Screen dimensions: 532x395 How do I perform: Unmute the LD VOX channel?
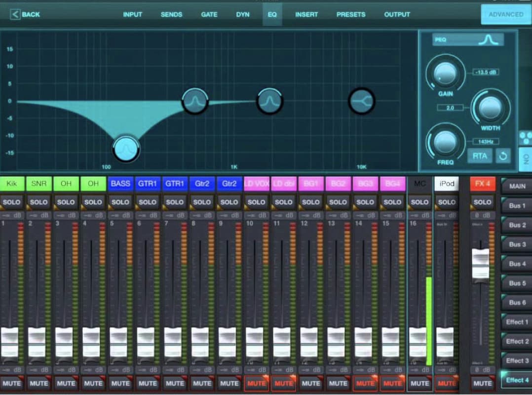tap(256, 383)
